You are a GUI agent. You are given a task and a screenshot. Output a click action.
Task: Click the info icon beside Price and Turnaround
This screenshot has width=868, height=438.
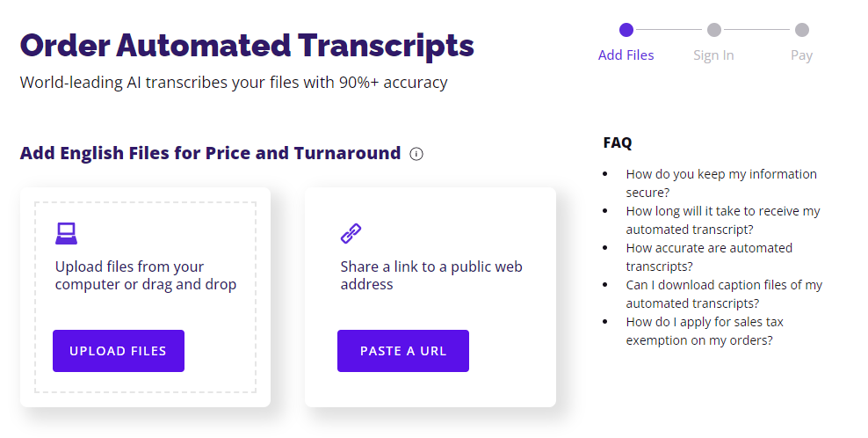click(x=416, y=154)
